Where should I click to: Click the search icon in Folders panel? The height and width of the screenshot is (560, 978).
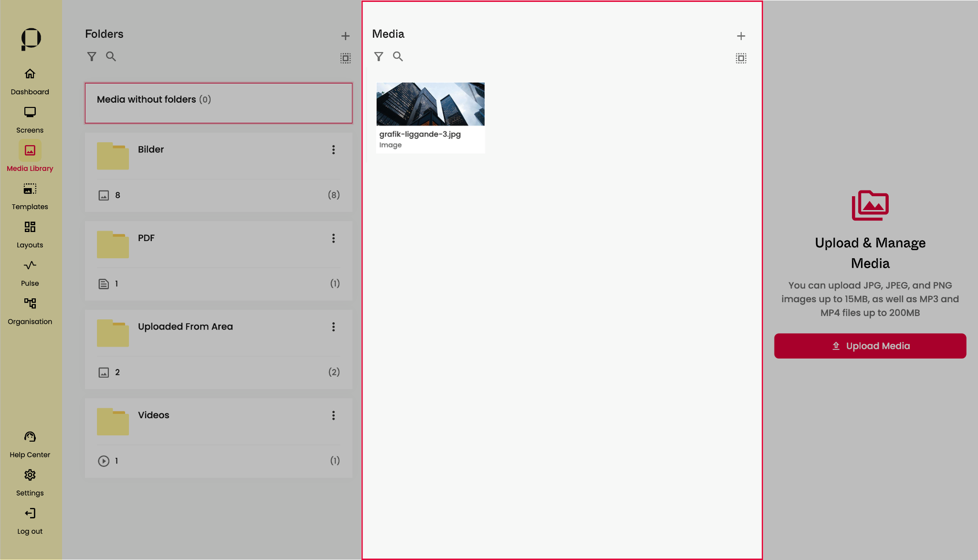pos(111,57)
